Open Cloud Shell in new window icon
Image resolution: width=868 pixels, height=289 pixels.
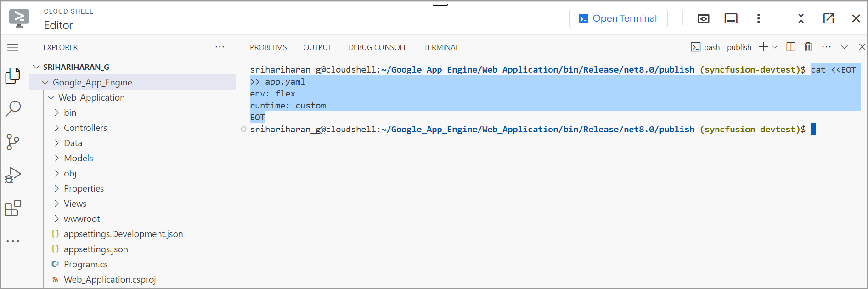(x=829, y=18)
